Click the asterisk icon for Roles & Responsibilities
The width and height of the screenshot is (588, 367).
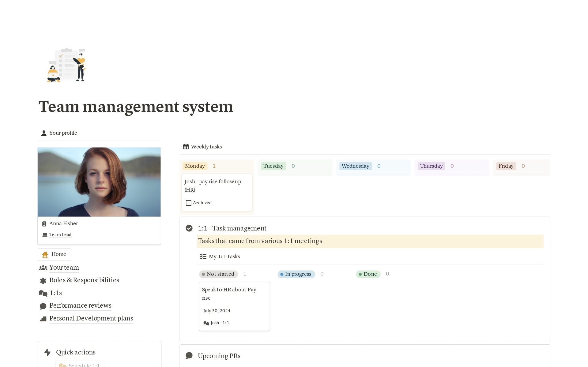(x=43, y=281)
